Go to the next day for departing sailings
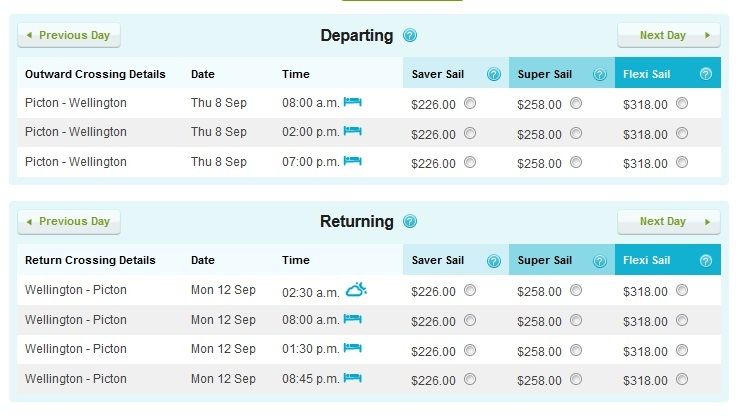The height and width of the screenshot is (416, 746). (669, 35)
